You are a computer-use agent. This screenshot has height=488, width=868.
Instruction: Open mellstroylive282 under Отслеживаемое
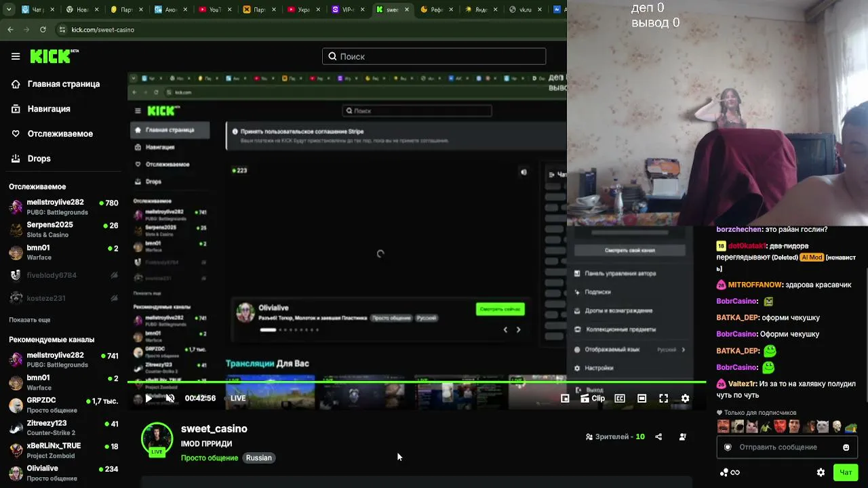[64, 207]
